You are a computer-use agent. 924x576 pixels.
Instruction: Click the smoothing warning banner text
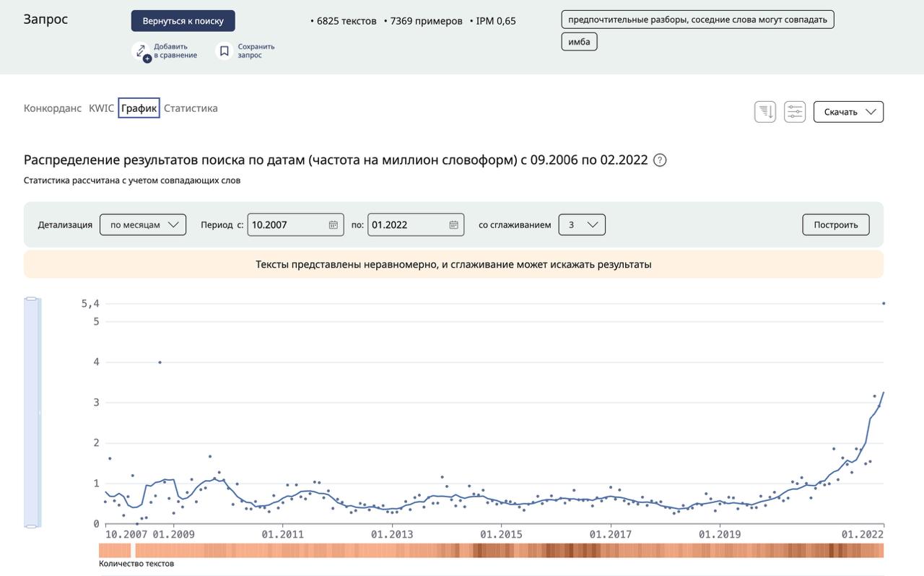pos(453,264)
